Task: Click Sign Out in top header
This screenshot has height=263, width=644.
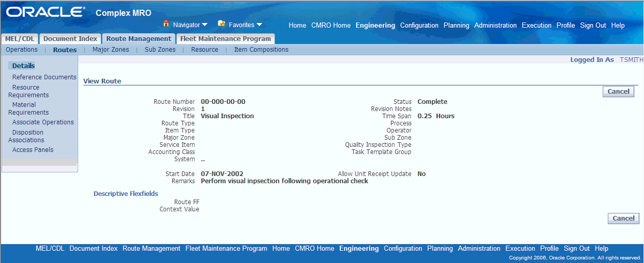Action: coord(593,25)
